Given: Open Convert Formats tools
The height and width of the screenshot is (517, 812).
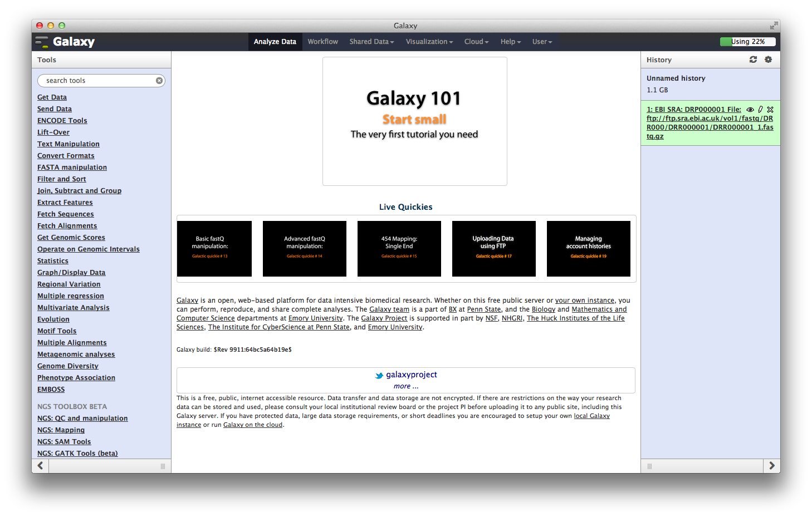Looking at the screenshot, I should pos(66,156).
